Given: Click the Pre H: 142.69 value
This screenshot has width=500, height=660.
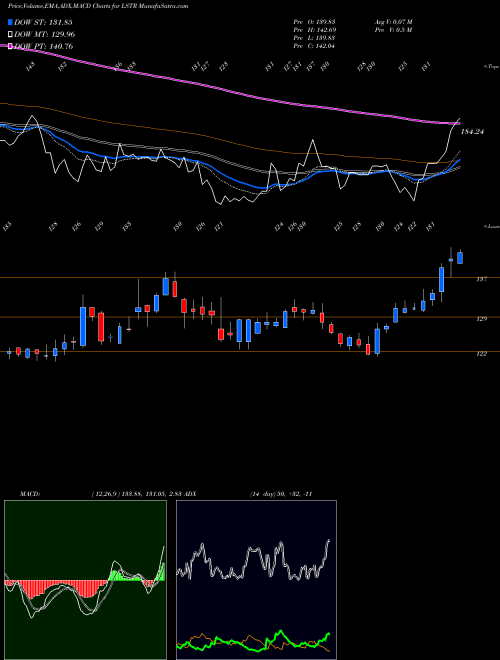Looking at the screenshot, I should click(x=314, y=30).
